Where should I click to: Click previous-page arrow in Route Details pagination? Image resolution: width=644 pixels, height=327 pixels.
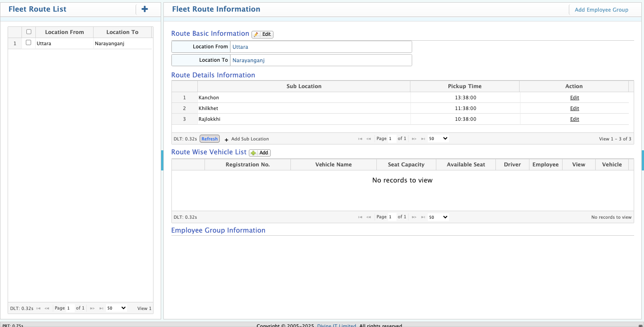coord(369,139)
